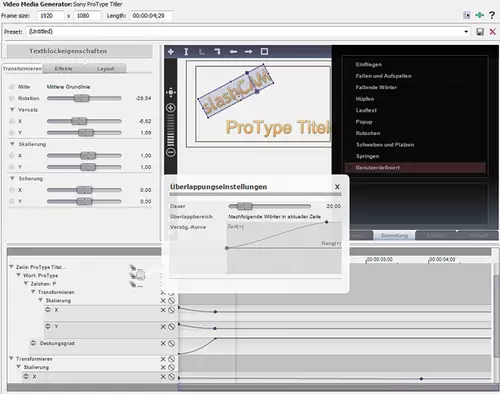This screenshot has height=394, width=500.
Task: Click the stepper icon beside Deckungsgrad
Action: (x=33, y=343)
